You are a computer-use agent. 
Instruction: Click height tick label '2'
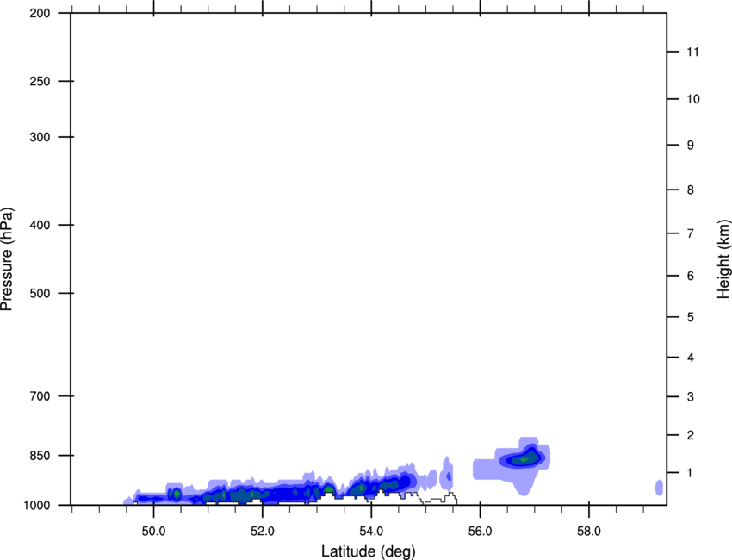pos(691,435)
